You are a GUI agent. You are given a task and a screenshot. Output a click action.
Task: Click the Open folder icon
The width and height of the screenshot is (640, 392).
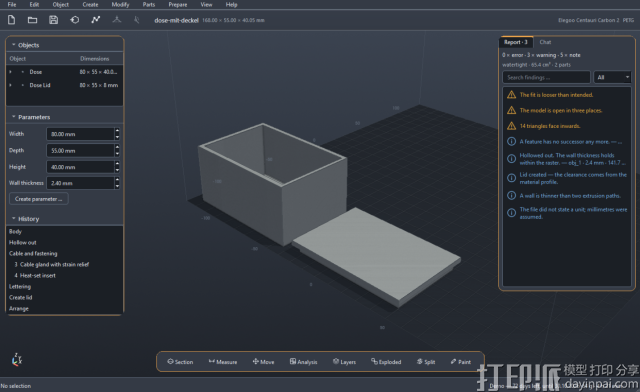click(32, 20)
